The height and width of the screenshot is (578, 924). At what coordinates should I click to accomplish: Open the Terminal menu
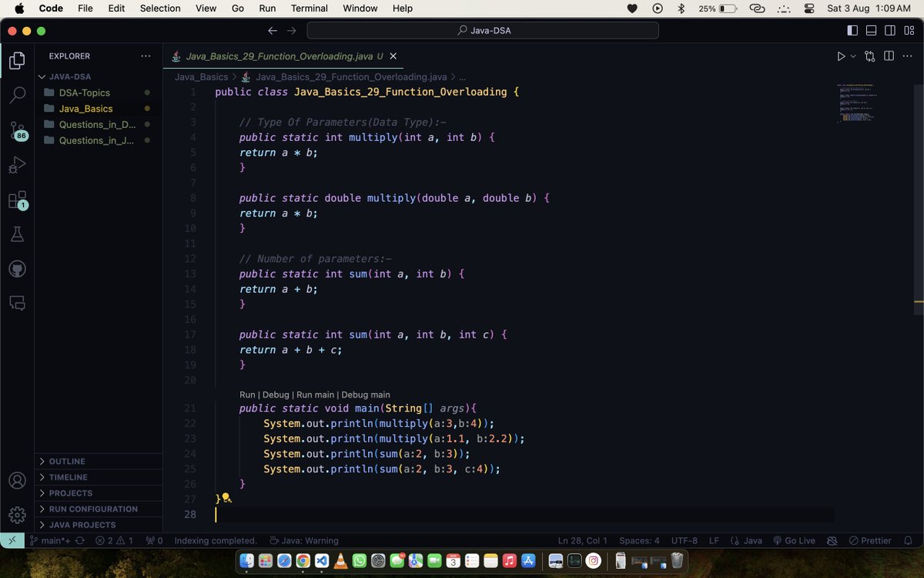click(309, 8)
